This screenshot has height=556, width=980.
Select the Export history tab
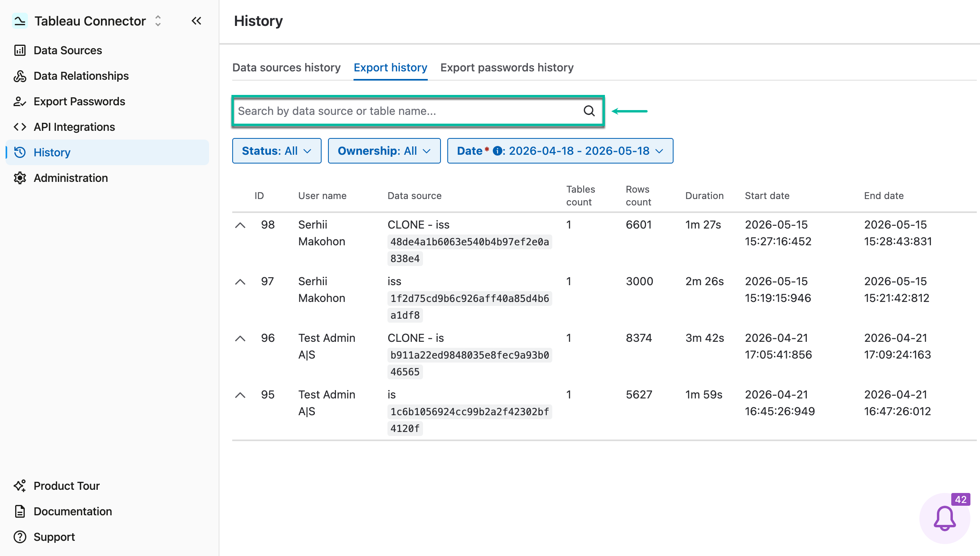[x=390, y=67]
